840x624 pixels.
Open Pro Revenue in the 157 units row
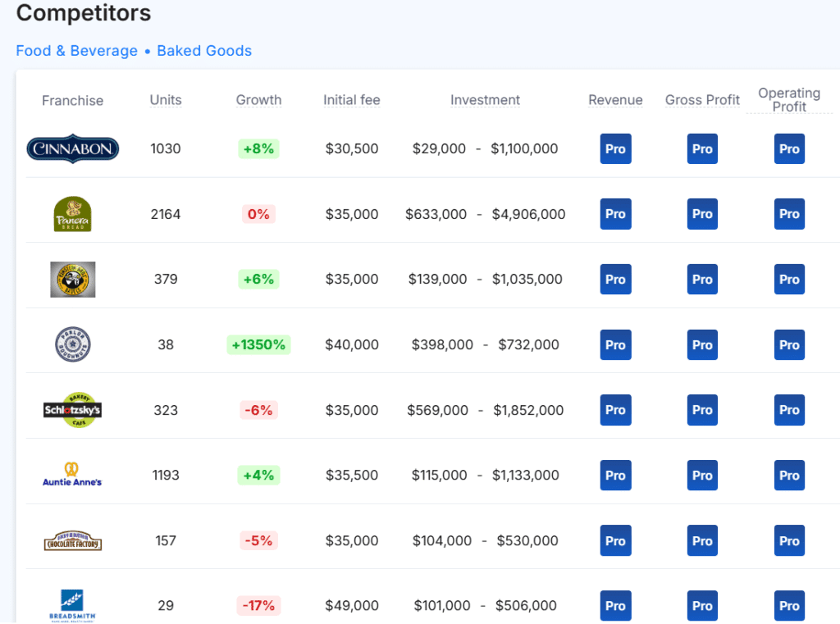coord(615,541)
